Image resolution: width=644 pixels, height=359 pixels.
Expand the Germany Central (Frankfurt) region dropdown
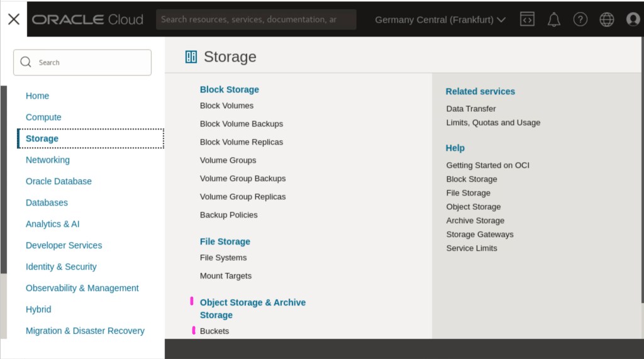(x=440, y=19)
